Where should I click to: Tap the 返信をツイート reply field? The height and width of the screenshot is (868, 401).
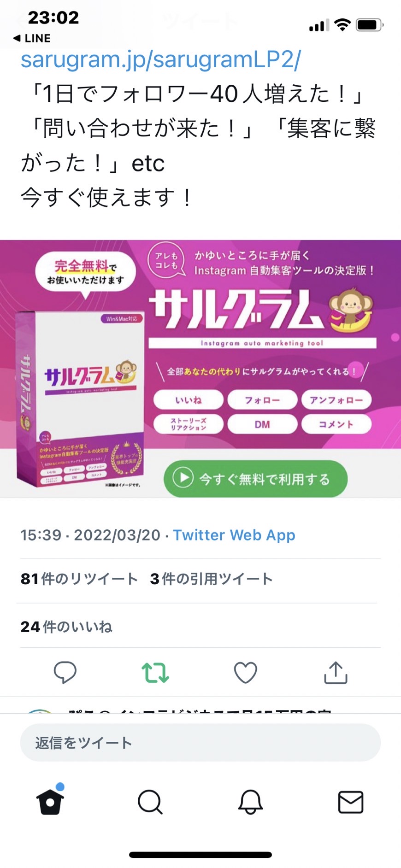200,742
